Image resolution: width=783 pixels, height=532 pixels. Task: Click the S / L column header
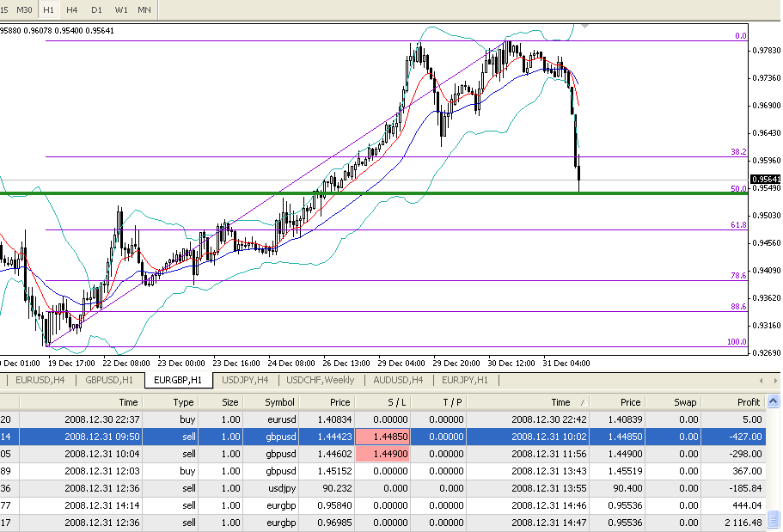point(382,401)
